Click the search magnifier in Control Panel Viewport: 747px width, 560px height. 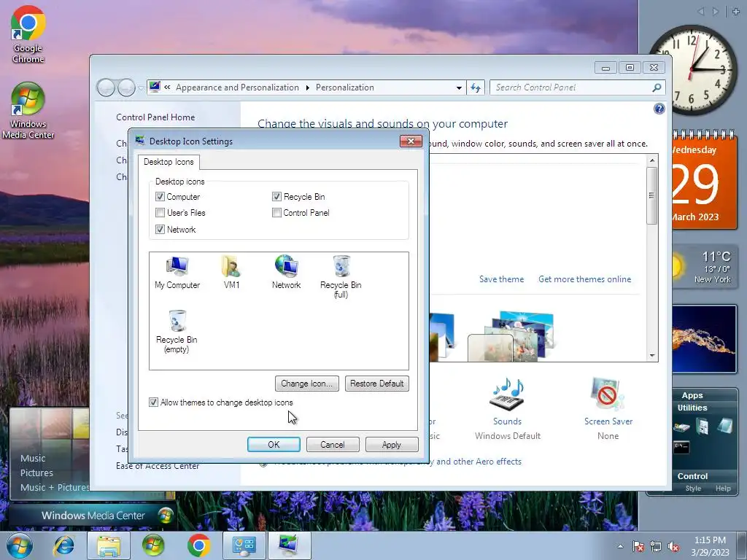coord(657,87)
